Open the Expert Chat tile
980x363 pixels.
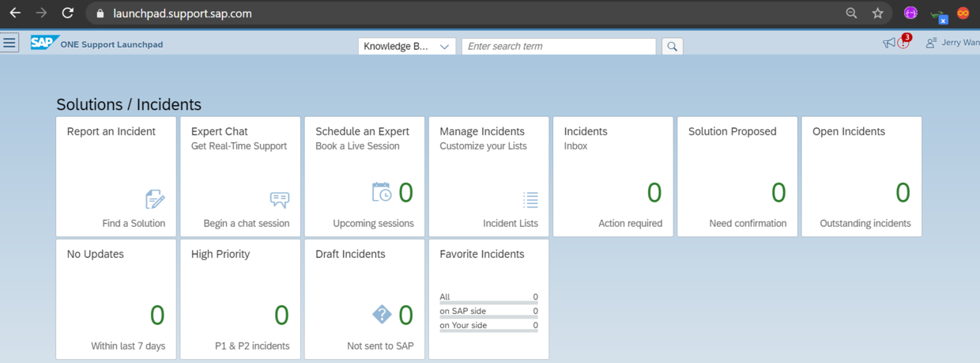pyautogui.click(x=240, y=176)
